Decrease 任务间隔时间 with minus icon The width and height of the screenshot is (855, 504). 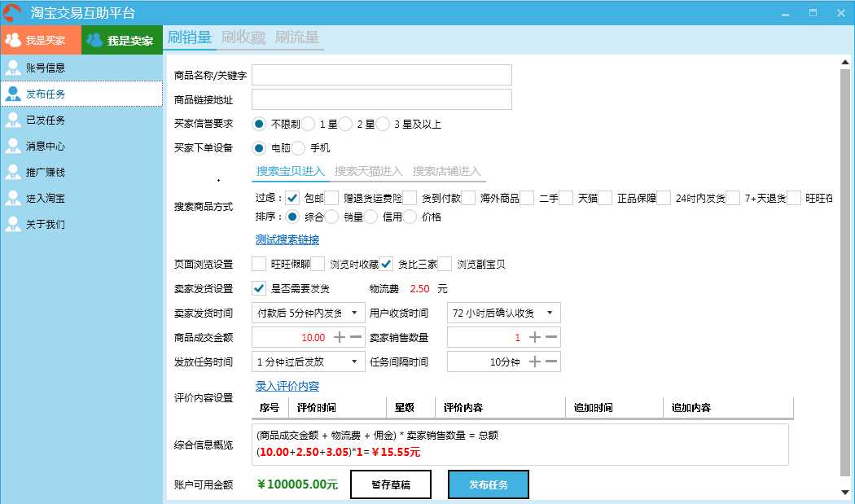pyautogui.click(x=551, y=361)
